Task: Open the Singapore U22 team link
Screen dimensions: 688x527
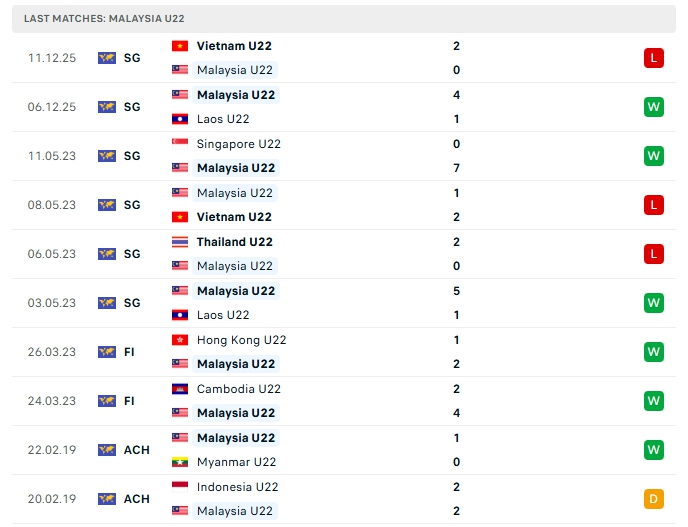Action: [239, 144]
